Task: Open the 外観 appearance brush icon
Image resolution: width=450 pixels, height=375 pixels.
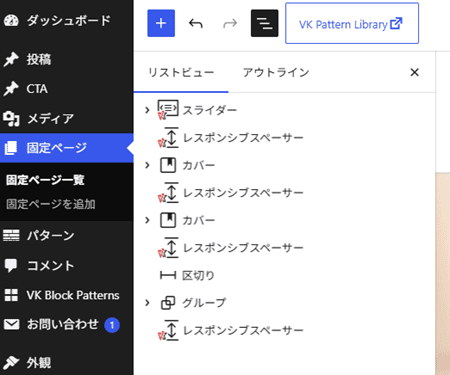Action: (x=11, y=362)
